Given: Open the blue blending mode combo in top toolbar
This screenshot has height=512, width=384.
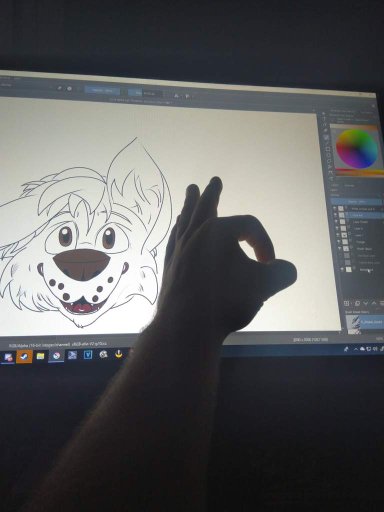Looking at the screenshot, I should tap(102, 91).
